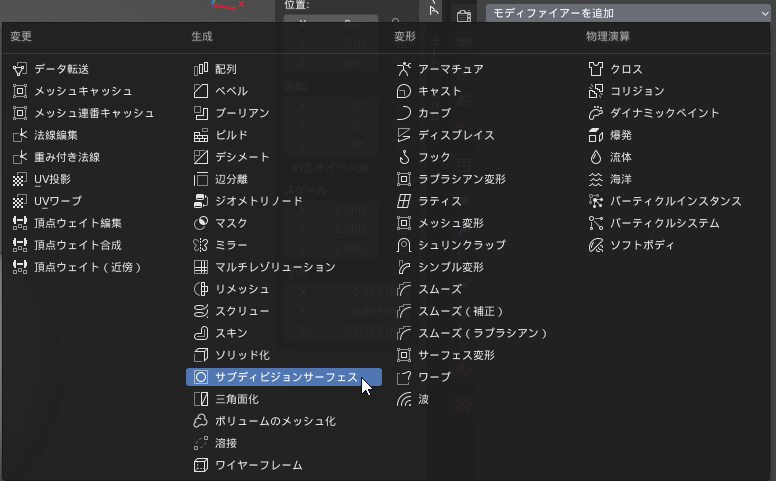Screen dimensions: 776x481
Task: Click the ミラー modifier icon
Action: (200, 245)
